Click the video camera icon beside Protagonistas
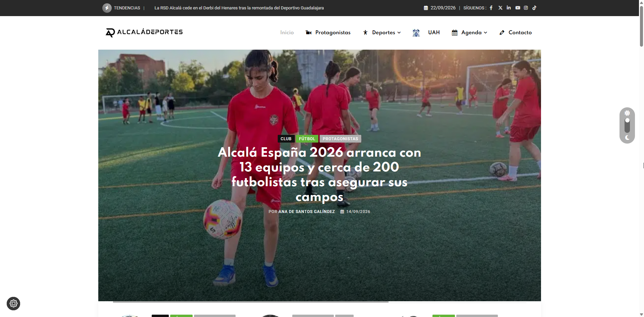 point(309,33)
